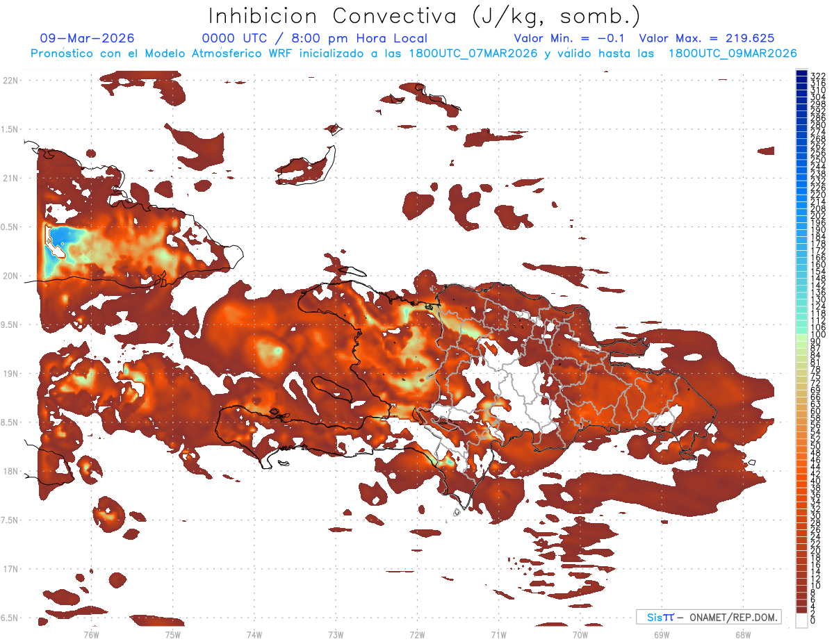
Task: Click the longitude label '71W'
Action: [x=498, y=634]
